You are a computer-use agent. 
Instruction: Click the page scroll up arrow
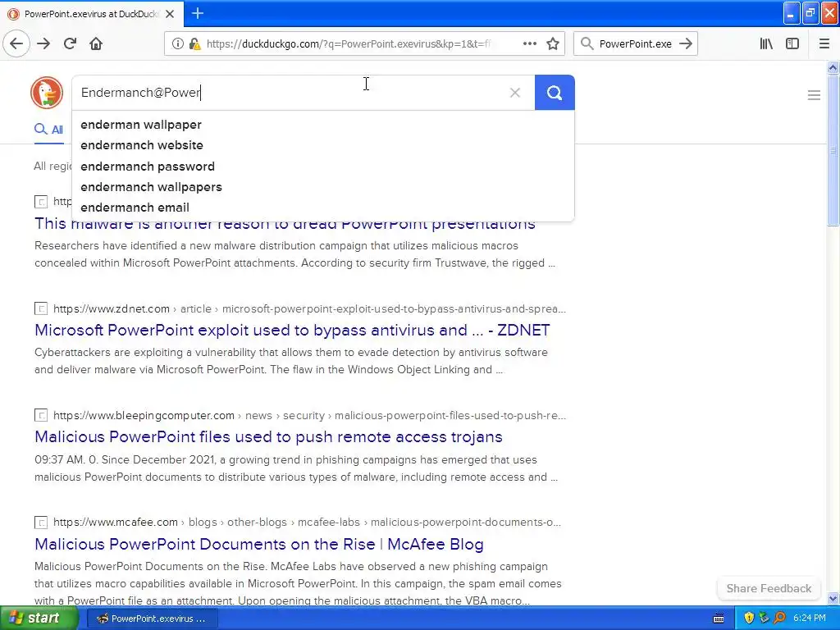click(x=833, y=67)
